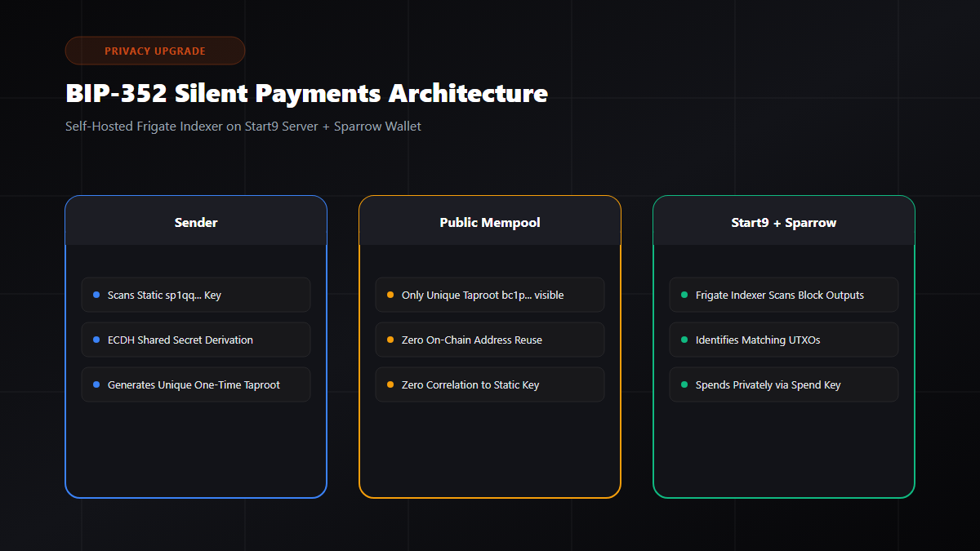This screenshot has width=980, height=551.
Task: Click the Zero On-Chain Address Reuse item
Action: click(x=490, y=340)
